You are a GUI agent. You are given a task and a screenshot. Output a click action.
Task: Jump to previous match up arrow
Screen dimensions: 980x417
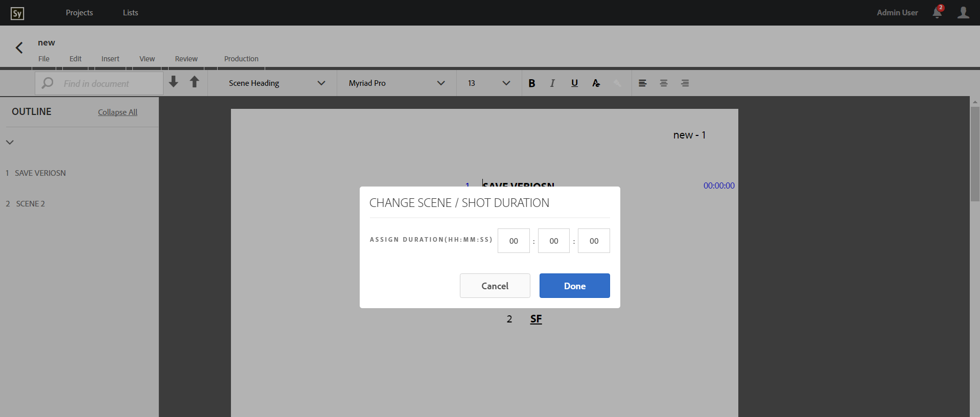(x=194, y=82)
